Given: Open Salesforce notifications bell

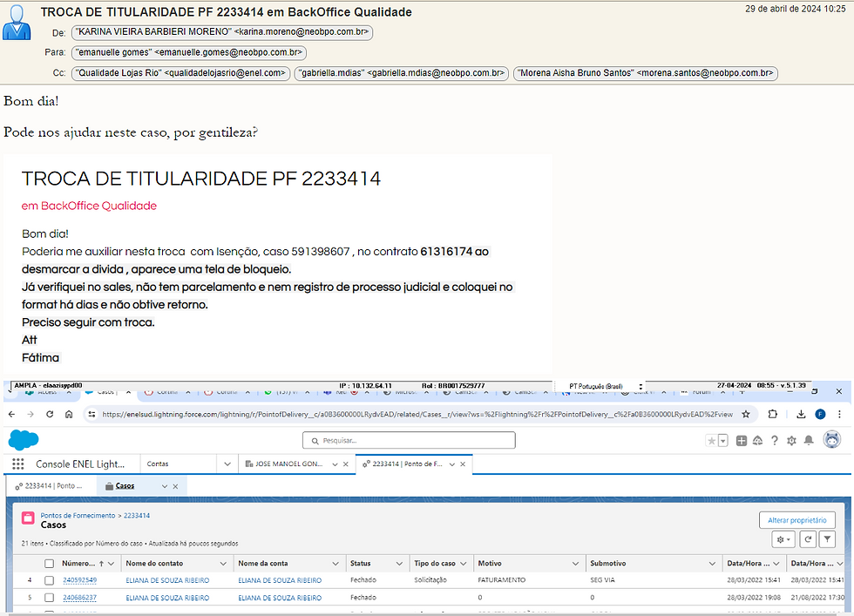Looking at the screenshot, I should tap(809, 441).
